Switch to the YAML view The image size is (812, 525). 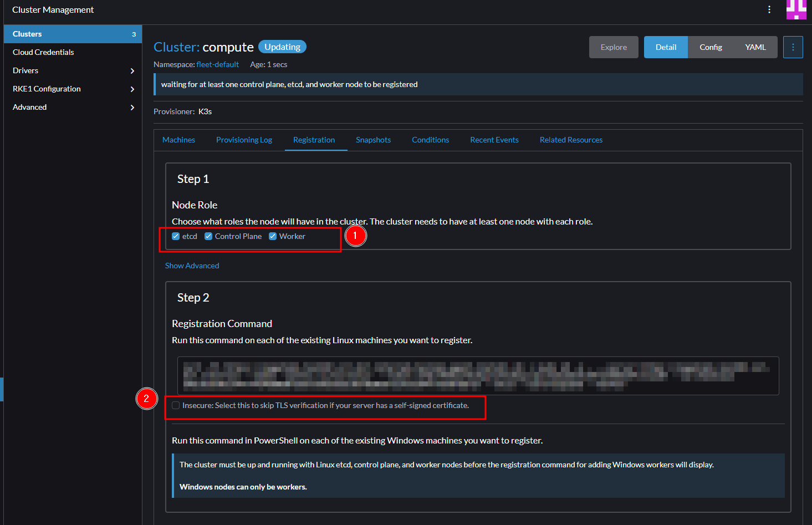point(755,47)
